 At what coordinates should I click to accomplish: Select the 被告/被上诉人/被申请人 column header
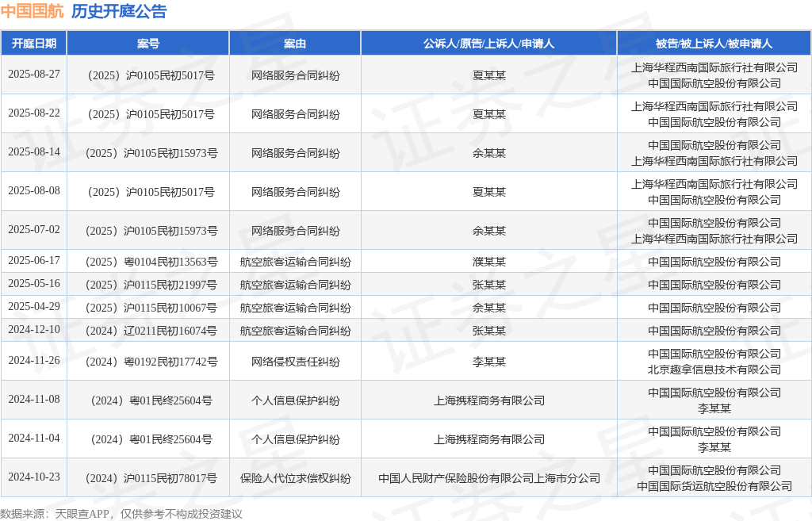[x=714, y=44]
